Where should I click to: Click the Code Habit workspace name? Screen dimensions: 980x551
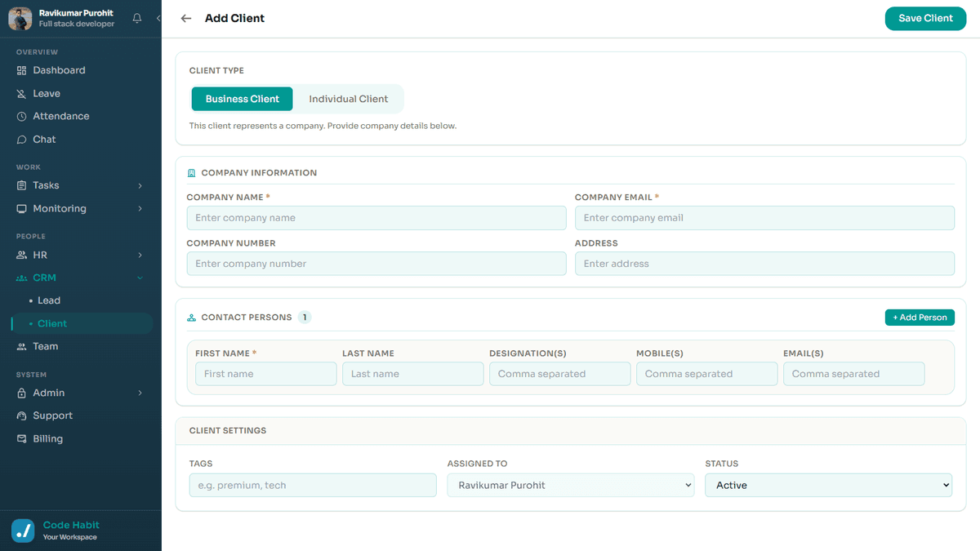[x=71, y=525]
